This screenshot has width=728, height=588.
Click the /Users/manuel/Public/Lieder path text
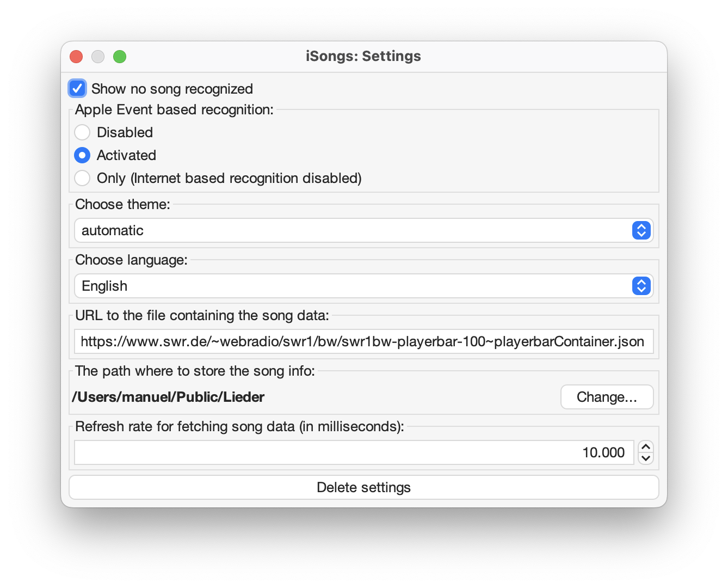(x=168, y=397)
